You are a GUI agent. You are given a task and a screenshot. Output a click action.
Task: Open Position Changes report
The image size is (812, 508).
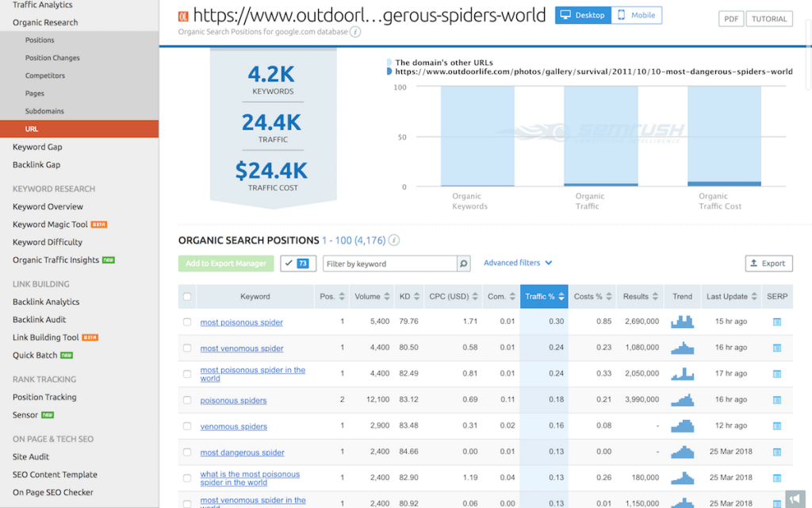point(52,57)
